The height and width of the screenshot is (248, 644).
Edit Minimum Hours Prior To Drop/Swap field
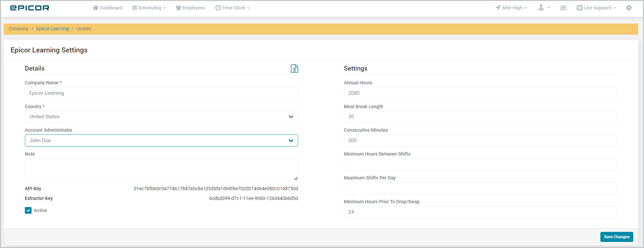pyautogui.click(x=480, y=212)
